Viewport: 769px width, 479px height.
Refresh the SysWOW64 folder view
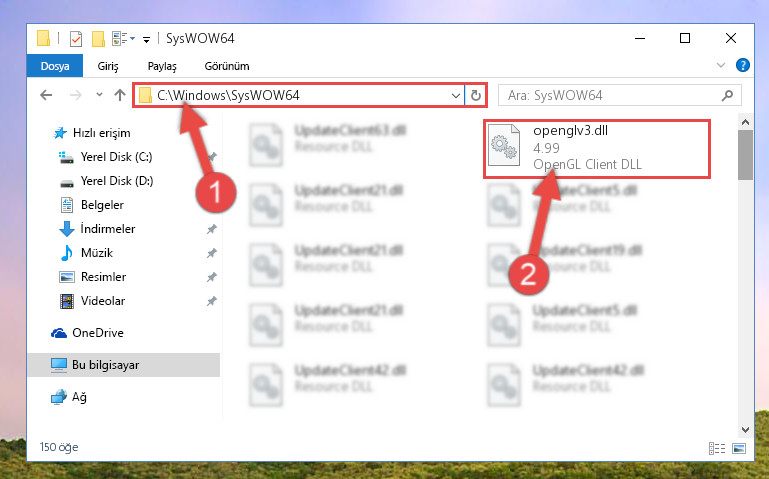(475, 95)
